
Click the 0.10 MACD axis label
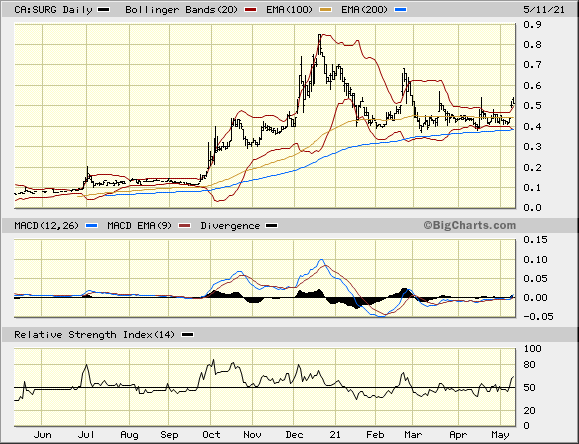[535, 259]
